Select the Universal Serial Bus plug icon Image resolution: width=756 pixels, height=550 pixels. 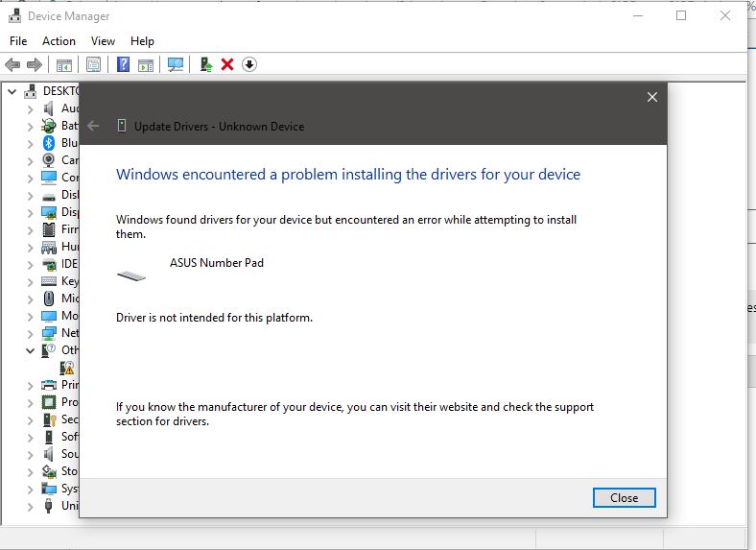pyautogui.click(x=48, y=506)
